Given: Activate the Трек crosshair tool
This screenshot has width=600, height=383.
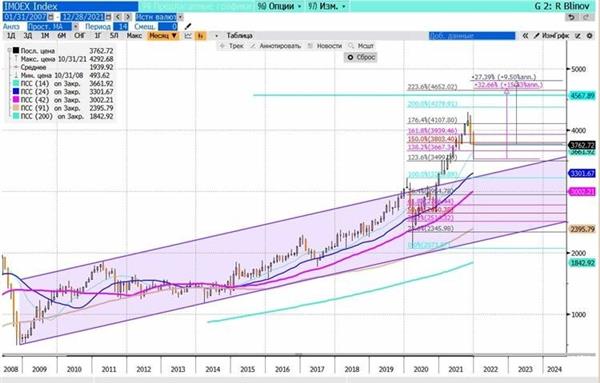Looking at the screenshot, I should click(x=232, y=46).
